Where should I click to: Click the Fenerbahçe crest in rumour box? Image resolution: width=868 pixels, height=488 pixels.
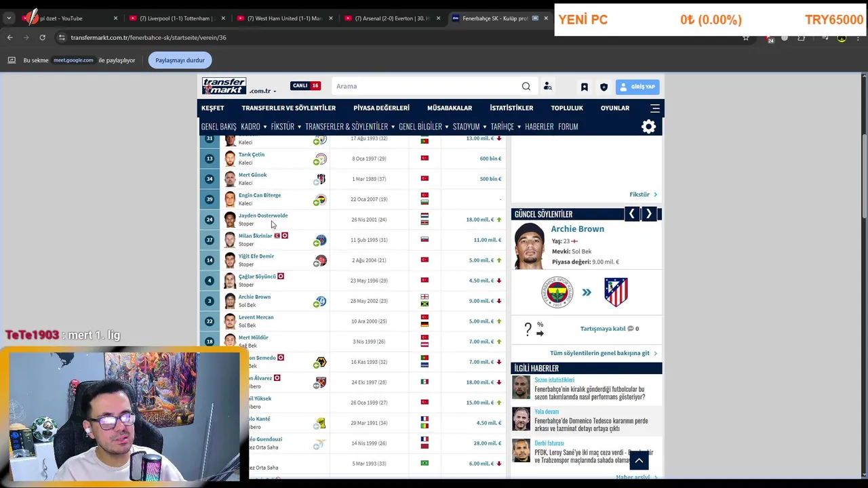(x=557, y=292)
